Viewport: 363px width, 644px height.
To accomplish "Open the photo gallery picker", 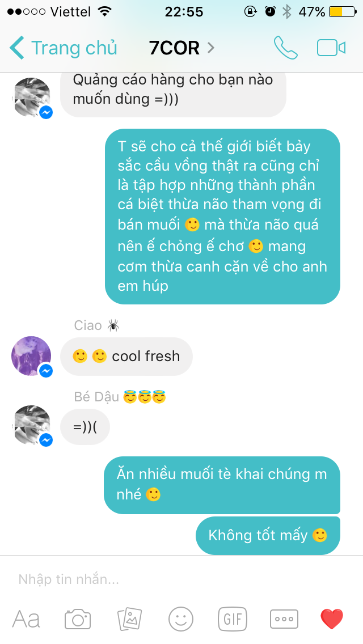I will 129,619.
